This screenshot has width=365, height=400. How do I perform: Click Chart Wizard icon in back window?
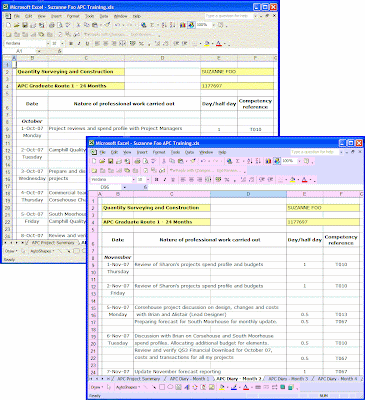[182, 25]
